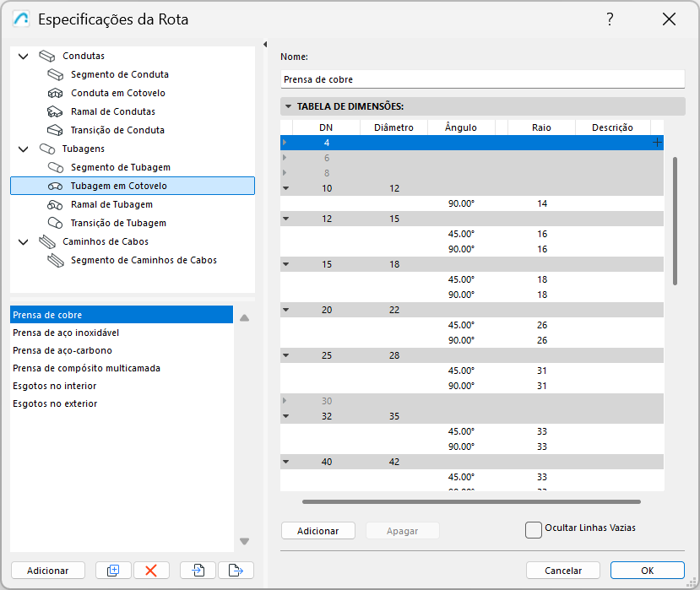Collapse the Condutas tree group
Image resolution: width=700 pixels, height=590 pixels.
click(23, 56)
